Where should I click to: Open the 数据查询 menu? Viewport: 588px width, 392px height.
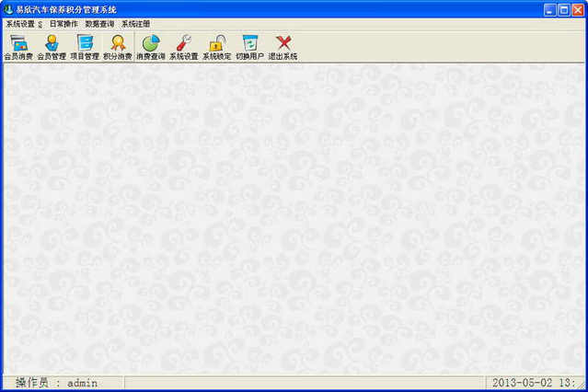tap(99, 24)
